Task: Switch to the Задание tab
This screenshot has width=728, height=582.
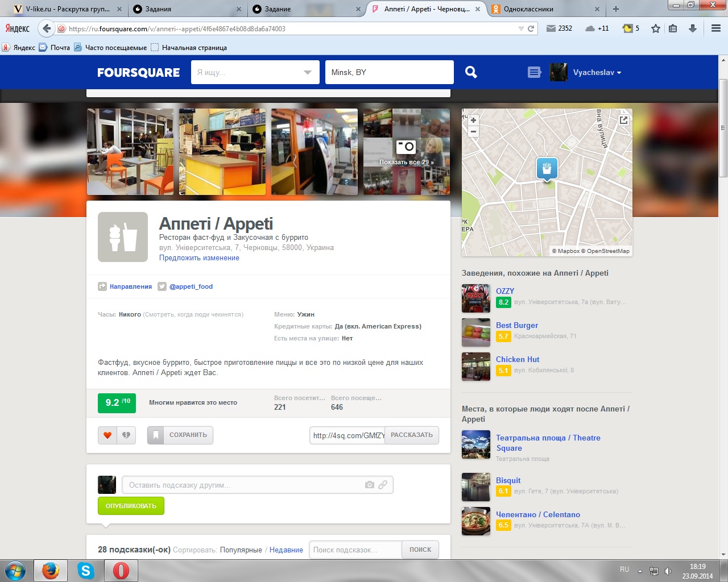Action: [x=306, y=9]
